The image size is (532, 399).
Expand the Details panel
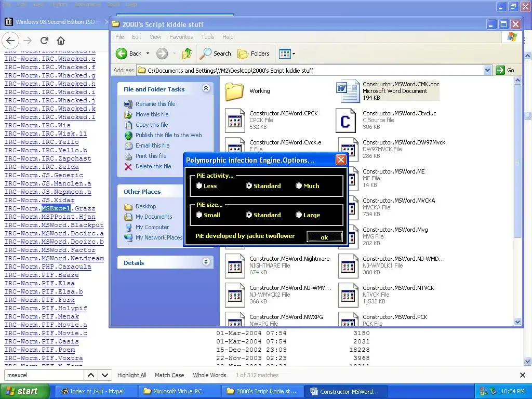point(206,262)
